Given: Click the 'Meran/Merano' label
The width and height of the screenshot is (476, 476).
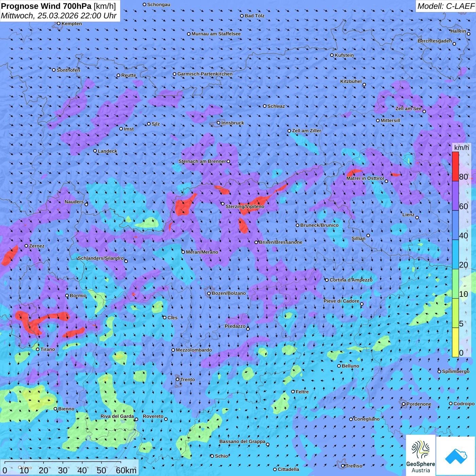Looking at the screenshot, I should (x=202, y=252).
